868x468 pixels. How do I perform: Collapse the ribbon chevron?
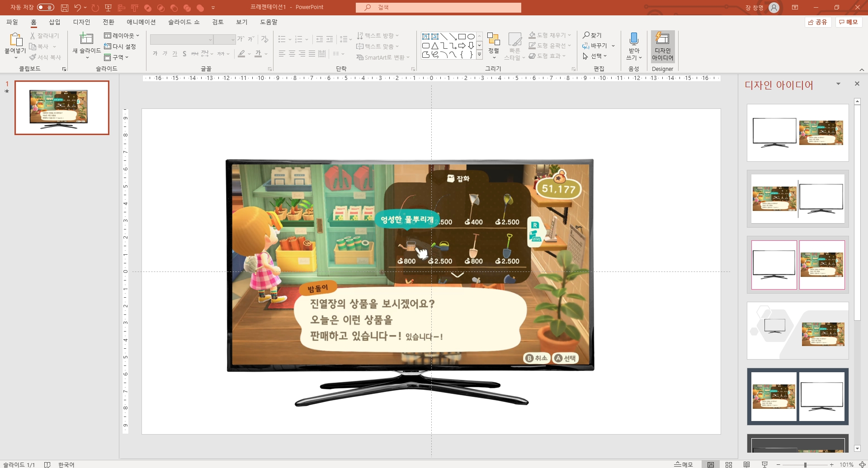(862, 70)
